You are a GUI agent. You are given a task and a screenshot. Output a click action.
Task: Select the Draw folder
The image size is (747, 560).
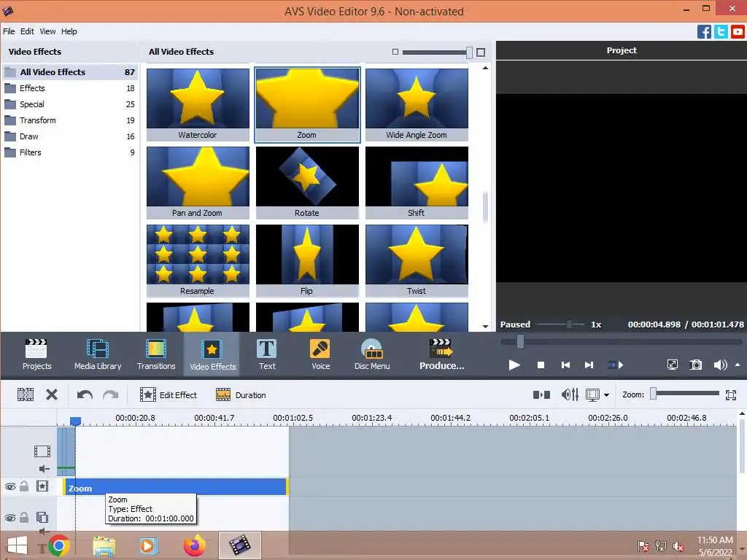point(70,136)
